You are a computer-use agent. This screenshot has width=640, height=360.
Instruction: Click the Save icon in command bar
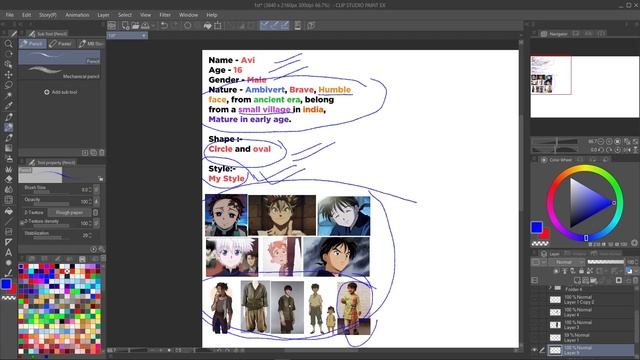click(x=145, y=26)
